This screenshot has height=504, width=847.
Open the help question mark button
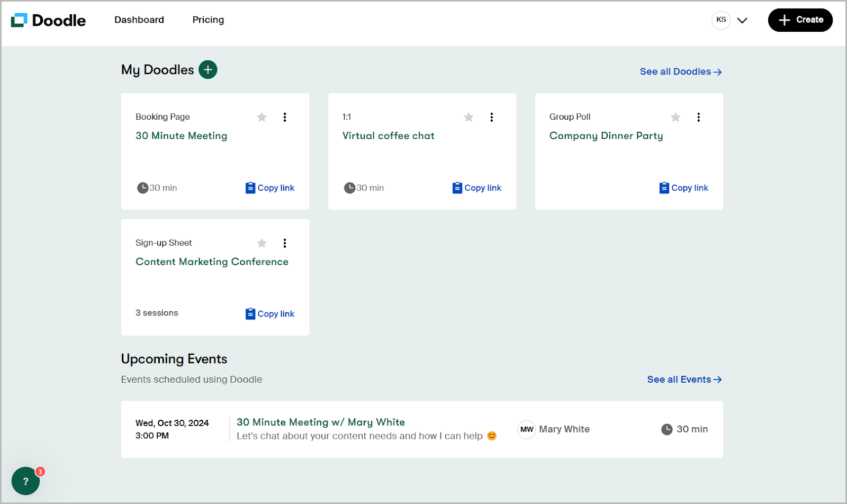(25, 481)
